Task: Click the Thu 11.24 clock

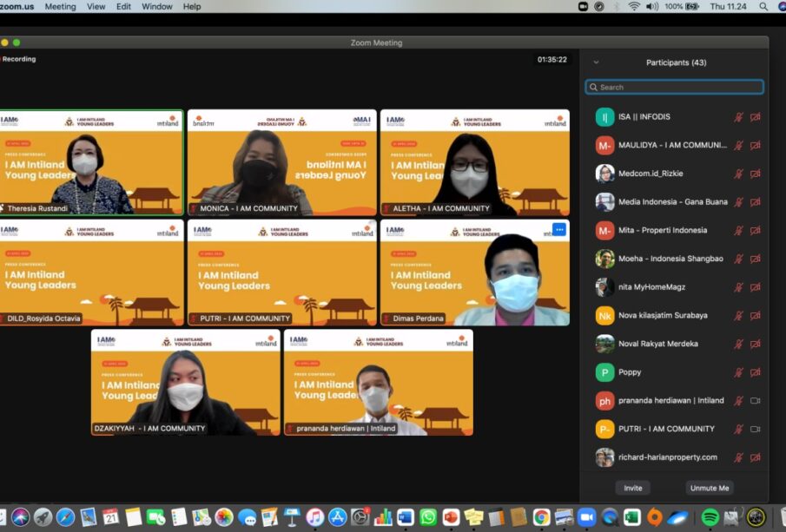Action: point(728,7)
